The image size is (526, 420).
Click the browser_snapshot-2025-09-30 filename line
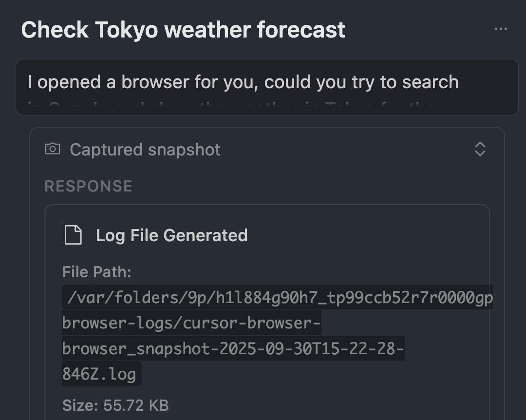pos(233,349)
